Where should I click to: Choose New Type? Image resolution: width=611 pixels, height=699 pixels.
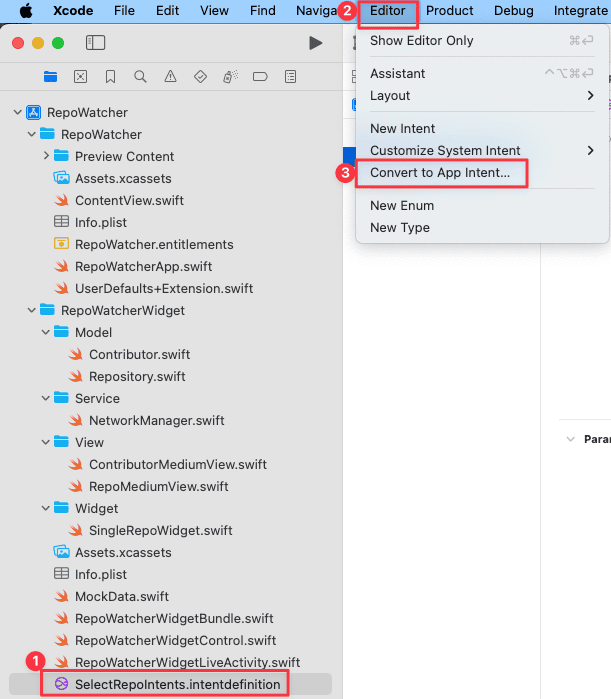tap(482, 228)
